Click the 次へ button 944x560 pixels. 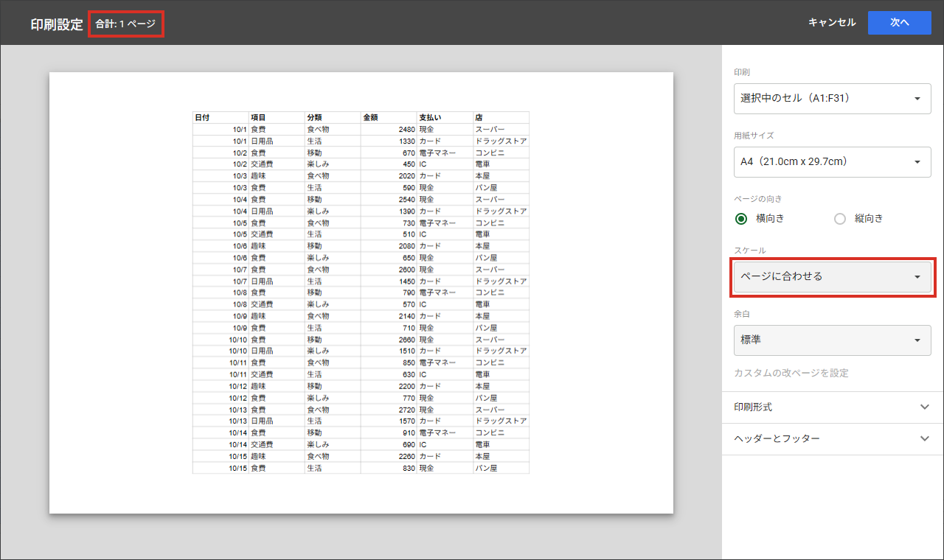tap(899, 23)
